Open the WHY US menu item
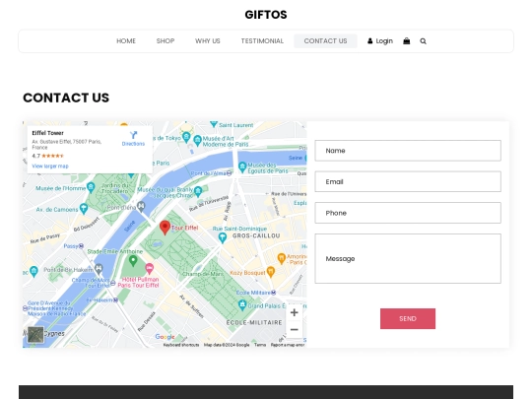This screenshot has height=399, width=532. [208, 41]
